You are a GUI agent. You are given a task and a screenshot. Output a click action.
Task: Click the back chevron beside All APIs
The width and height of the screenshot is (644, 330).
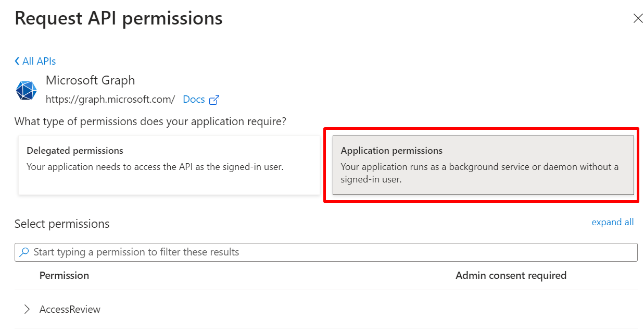coord(17,62)
